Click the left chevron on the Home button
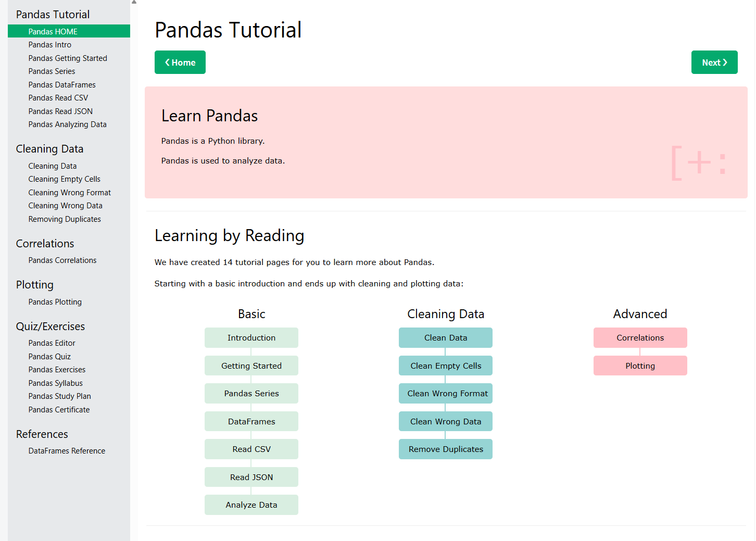The width and height of the screenshot is (756, 541). [167, 62]
